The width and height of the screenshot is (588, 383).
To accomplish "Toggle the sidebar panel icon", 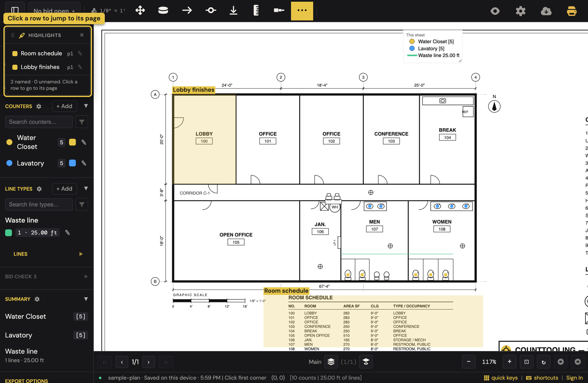I will (15, 10).
